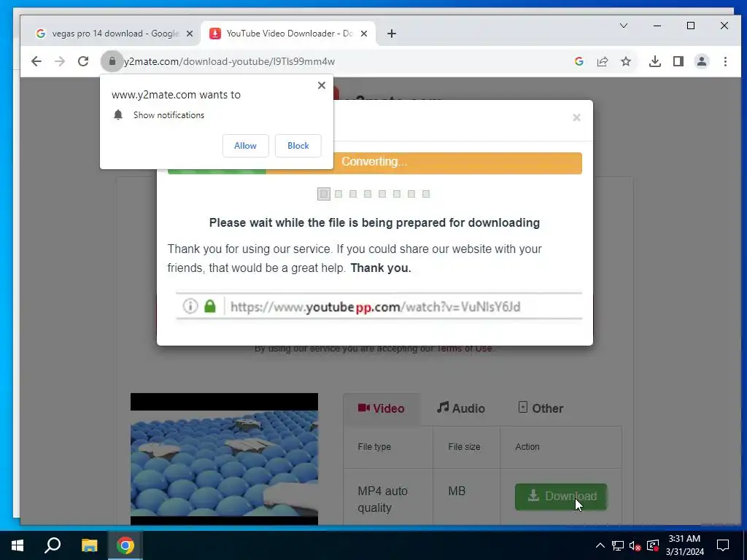Reload the y2mate page
Viewport: 747px width, 560px height.
83,61
